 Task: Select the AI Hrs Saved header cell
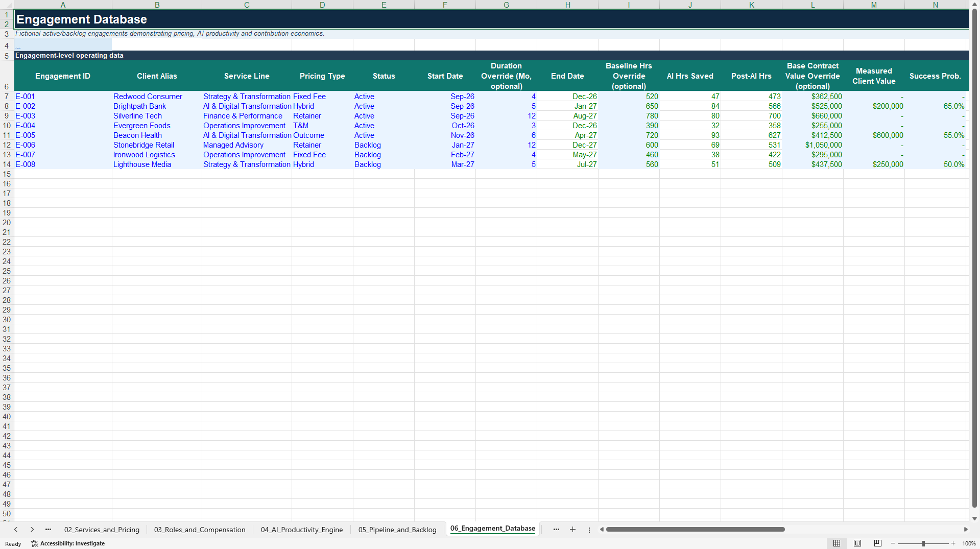click(x=690, y=76)
